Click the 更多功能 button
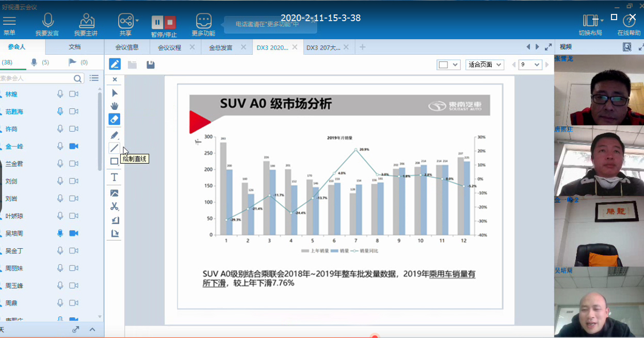The height and width of the screenshot is (338, 644). click(203, 24)
